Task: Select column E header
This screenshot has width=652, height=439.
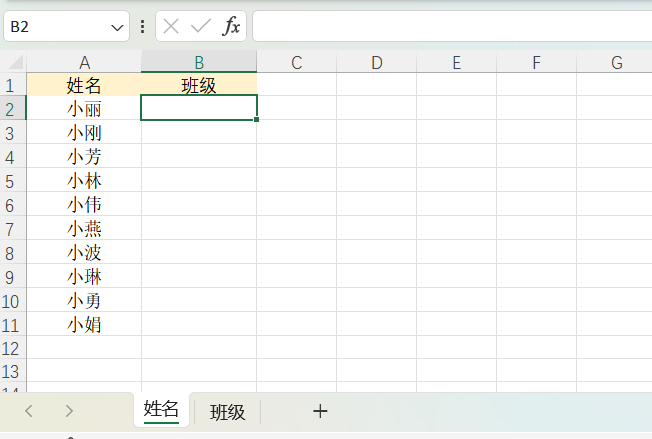Action: click(x=457, y=63)
